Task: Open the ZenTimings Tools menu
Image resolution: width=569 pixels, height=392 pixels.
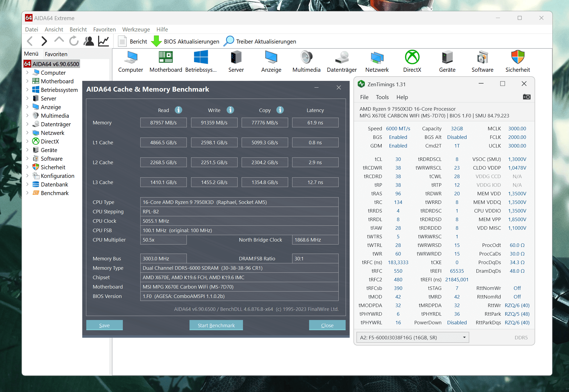Action: [x=382, y=97]
